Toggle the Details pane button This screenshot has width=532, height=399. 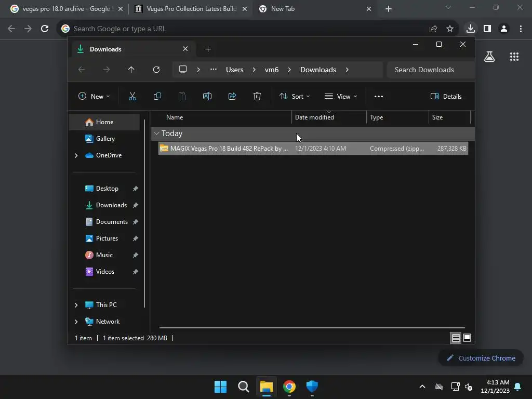446,96
